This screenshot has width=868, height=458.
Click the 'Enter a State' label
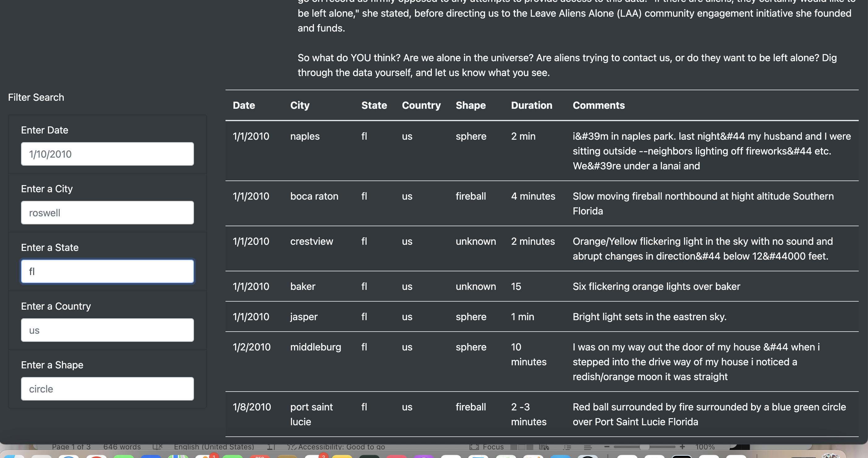tap(50, 247)
